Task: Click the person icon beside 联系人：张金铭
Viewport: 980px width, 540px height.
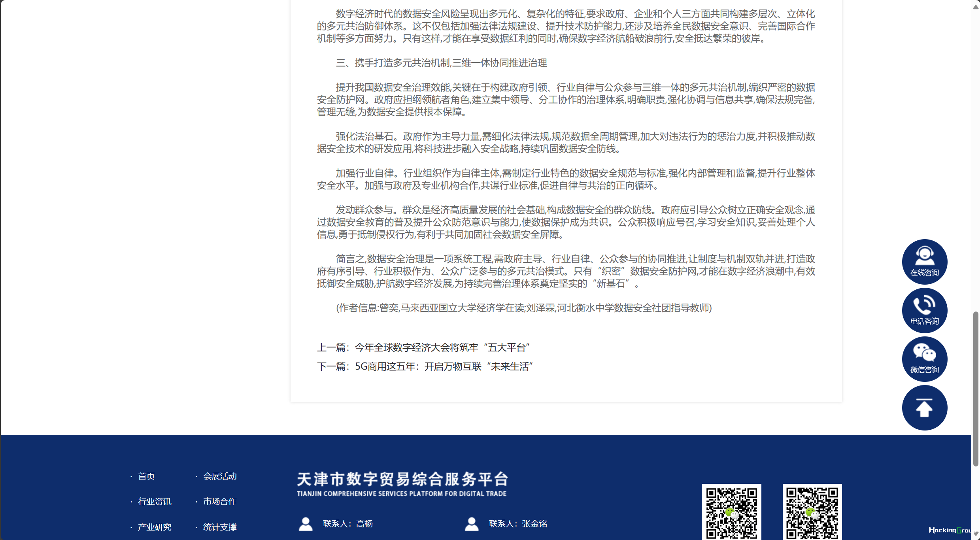Action: pyautogui.click(x=471, y=524)
